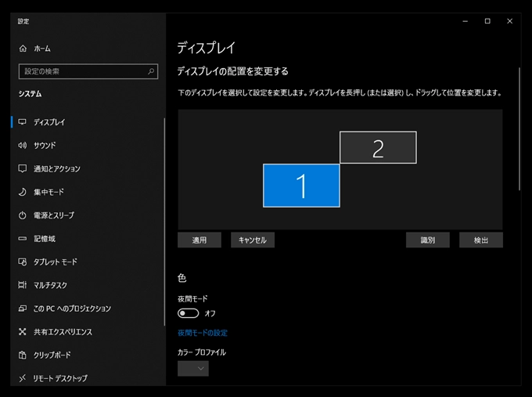Open タブレット モード label
Screen dimensions: 532x397
pyautogui.click(x=55, y=262)
